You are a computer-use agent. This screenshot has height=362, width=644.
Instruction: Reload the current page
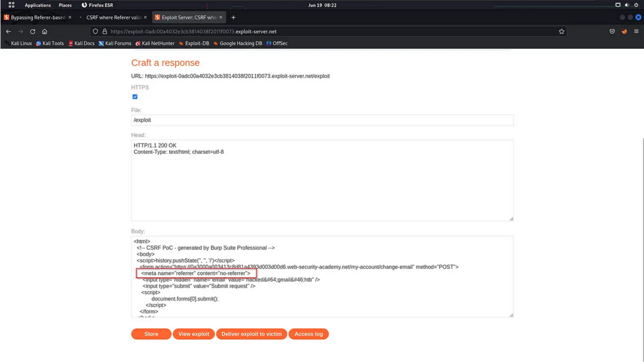pyautogui.click(x=32, y=32)
